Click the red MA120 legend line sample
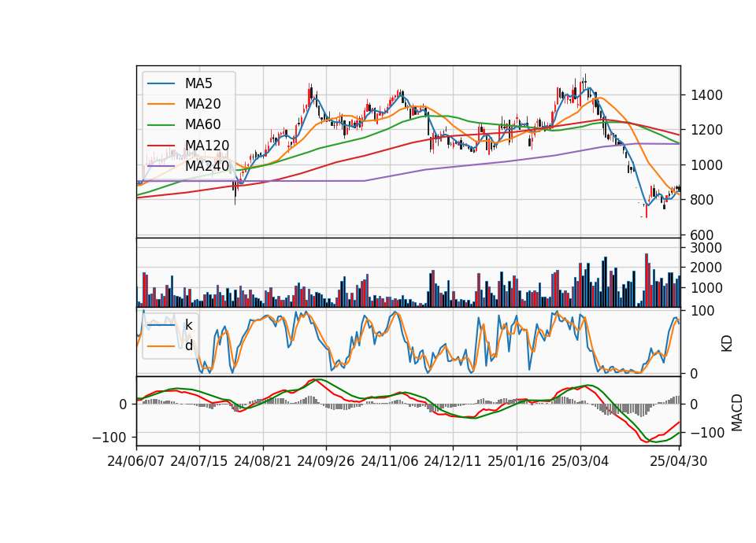The width and height of the screenshot is (756, 543). (161, 146)
